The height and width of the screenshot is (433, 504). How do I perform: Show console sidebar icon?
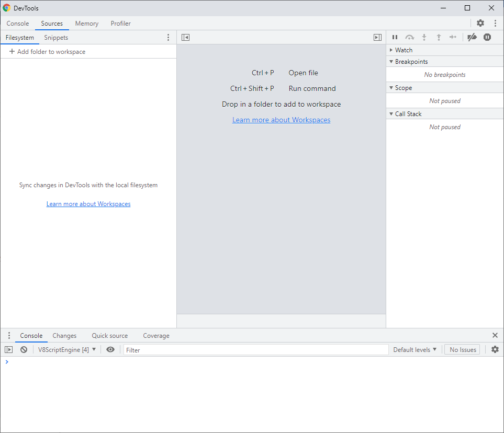[9, 350]
